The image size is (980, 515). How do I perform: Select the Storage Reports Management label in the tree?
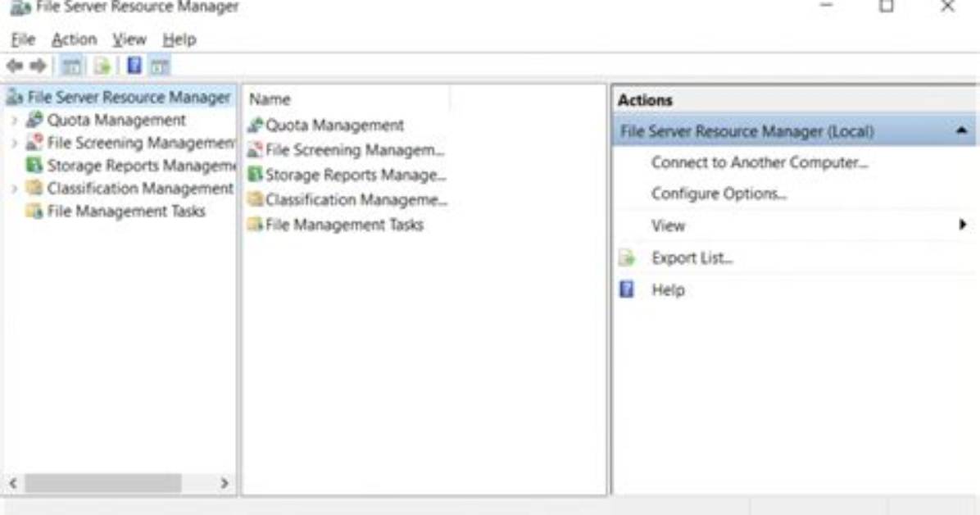[141, 165]
